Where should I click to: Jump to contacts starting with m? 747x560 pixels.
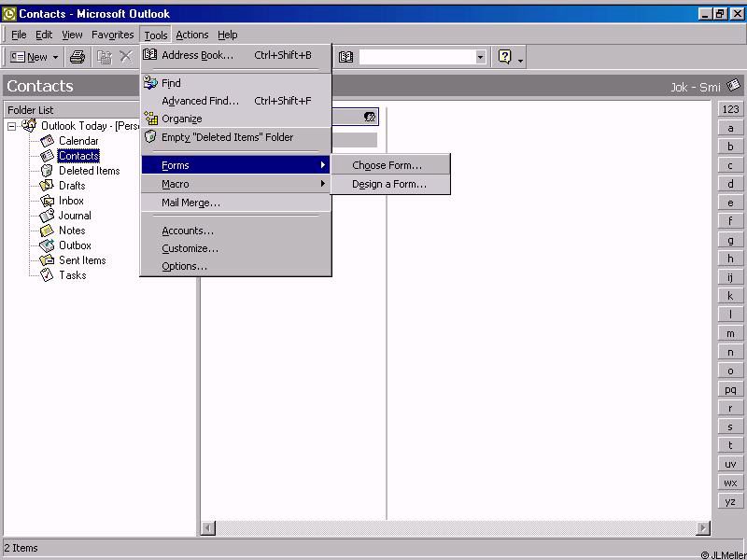(730, 333)
